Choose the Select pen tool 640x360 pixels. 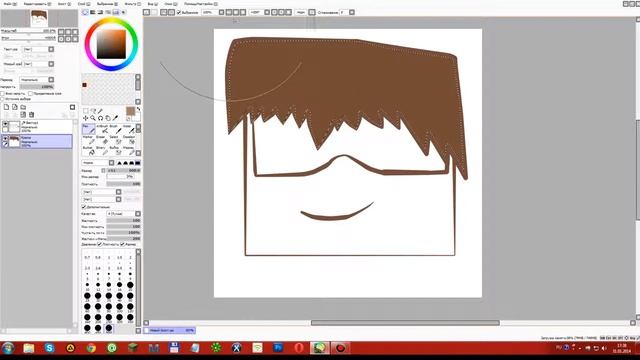tap(116, 140)
